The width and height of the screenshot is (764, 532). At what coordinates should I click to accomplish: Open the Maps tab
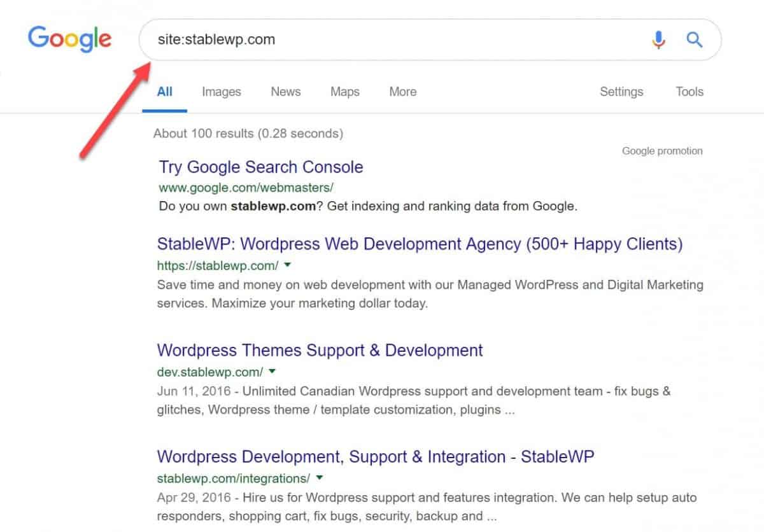pos(345,92)
